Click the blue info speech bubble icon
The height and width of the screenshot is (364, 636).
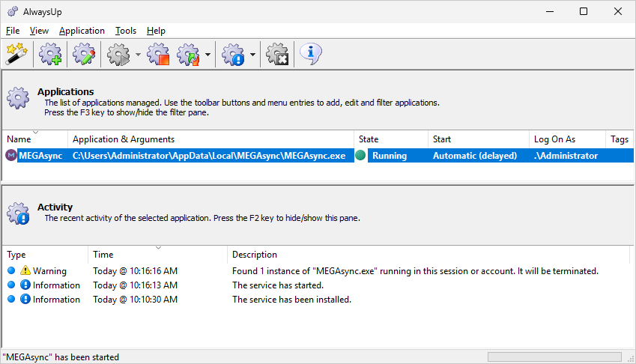(x=311, y=54)
